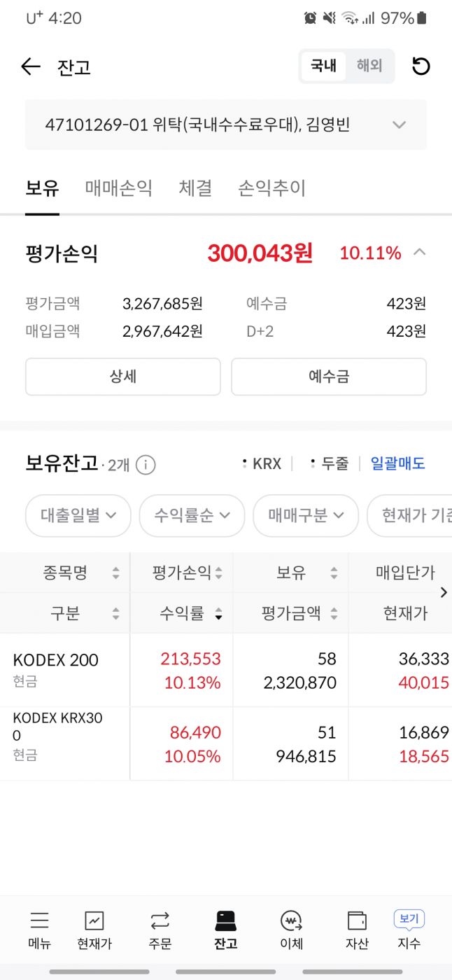Switch to 해외 segment toggle
This screenshot has height=980, width=452.
coord(369,66)
